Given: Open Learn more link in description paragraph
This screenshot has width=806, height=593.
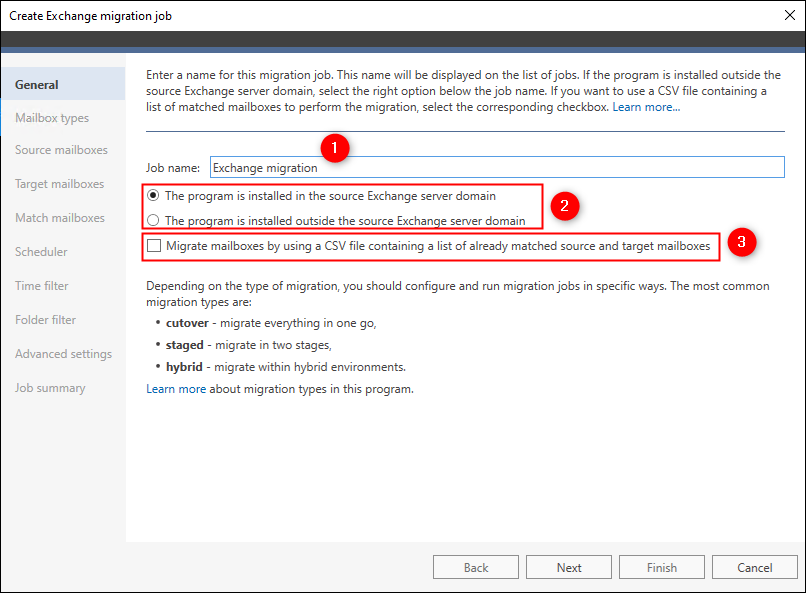Looking at the screenshot, I should pyautogui.click(x=646, y=107).
